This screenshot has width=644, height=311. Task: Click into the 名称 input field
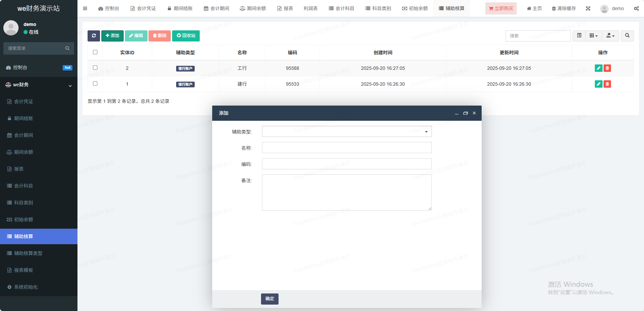347,148
